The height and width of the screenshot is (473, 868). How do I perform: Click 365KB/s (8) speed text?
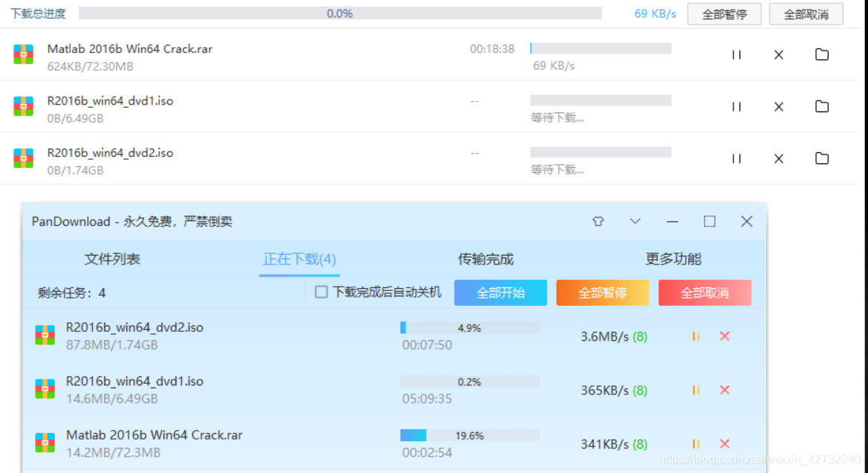614,390
